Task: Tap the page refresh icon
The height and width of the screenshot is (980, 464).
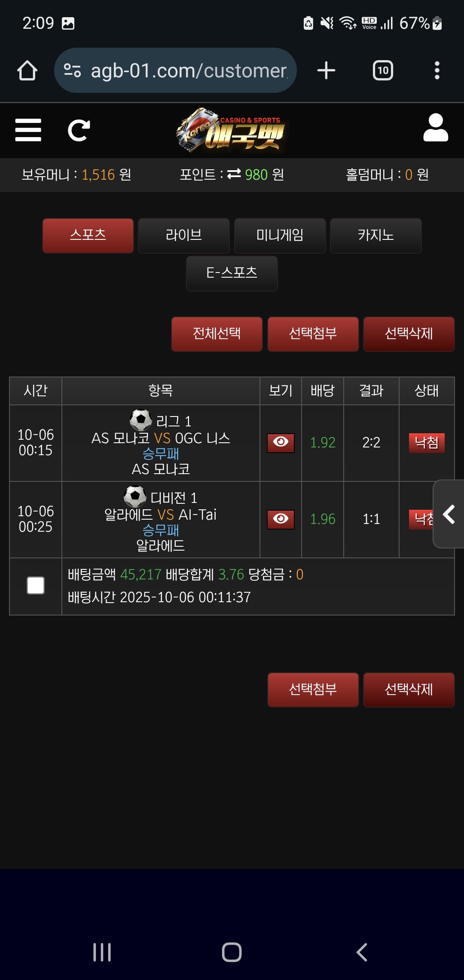Action: point(79,130)
